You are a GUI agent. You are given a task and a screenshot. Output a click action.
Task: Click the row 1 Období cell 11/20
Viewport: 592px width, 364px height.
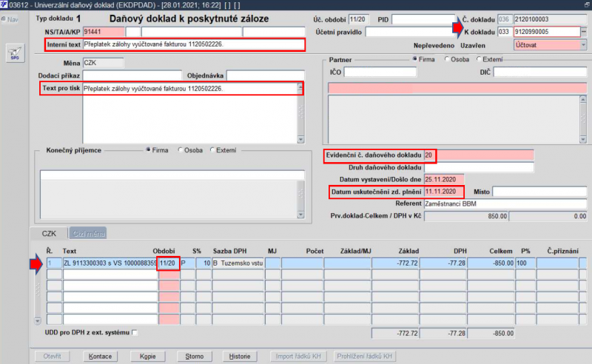169,263
